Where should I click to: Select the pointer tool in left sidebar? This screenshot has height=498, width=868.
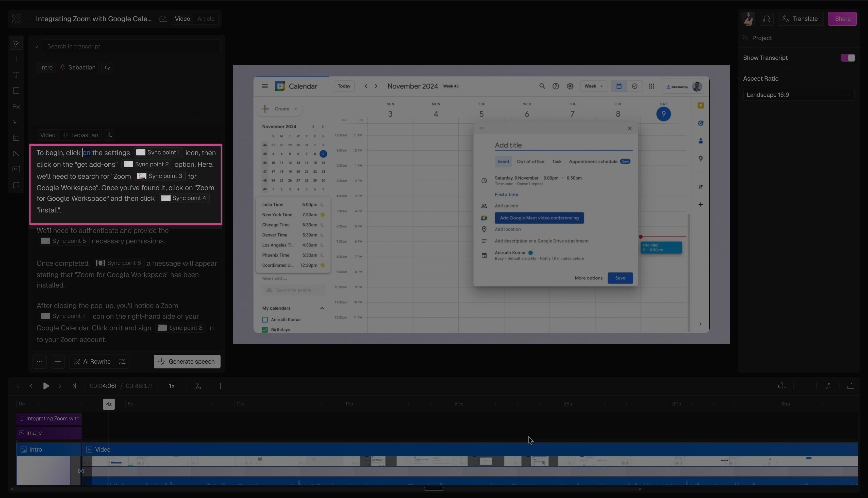16,43
